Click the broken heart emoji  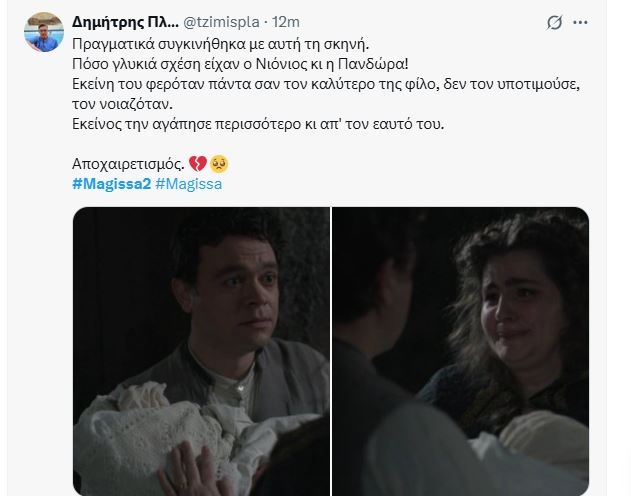[198, 164]
